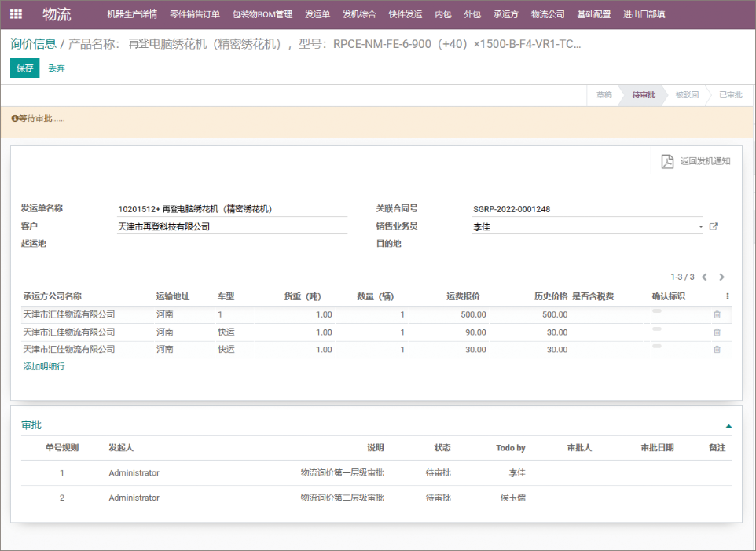Viewport: 756px width, 551px height.
Task: Delete the first row with 500.00 quote
Action: click(x=717, y=314)
